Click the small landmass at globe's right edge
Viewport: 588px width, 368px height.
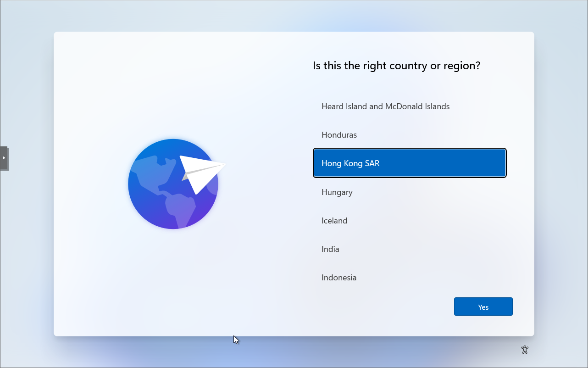click(x=212, y=186)
